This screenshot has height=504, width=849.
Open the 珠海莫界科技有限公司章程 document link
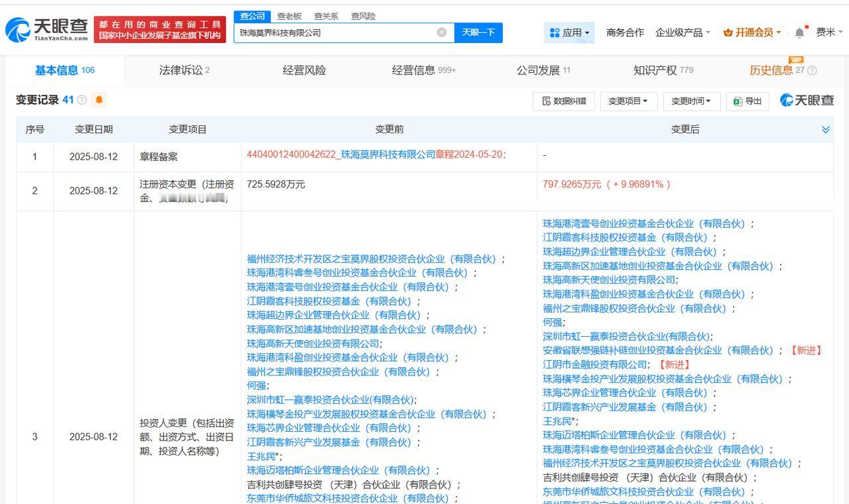point(376,154)
